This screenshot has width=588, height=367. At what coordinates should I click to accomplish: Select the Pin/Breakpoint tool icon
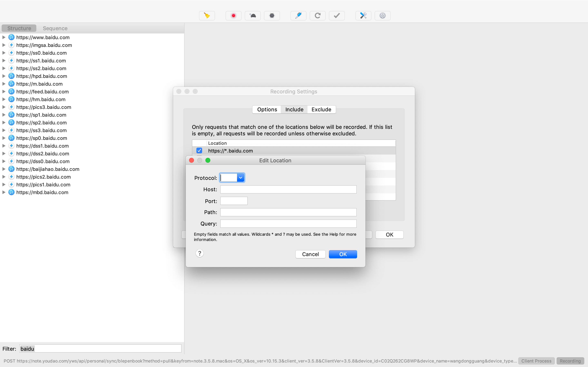pyautogui.click(x=298, y=16)
